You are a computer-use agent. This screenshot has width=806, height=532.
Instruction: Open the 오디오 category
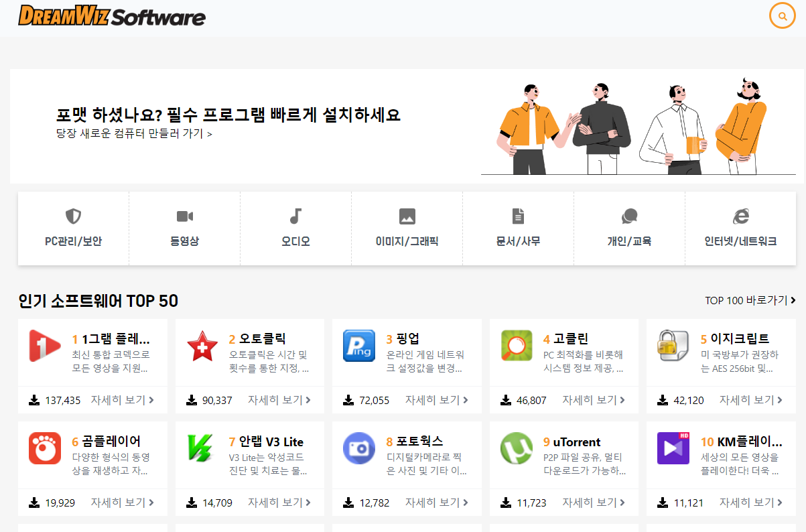[295, 228]
